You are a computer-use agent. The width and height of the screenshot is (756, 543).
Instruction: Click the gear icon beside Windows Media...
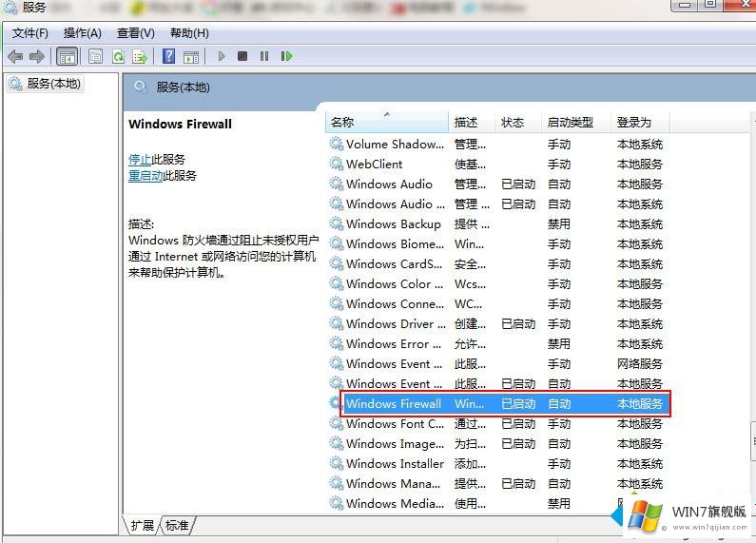click(x=336, y=503)
